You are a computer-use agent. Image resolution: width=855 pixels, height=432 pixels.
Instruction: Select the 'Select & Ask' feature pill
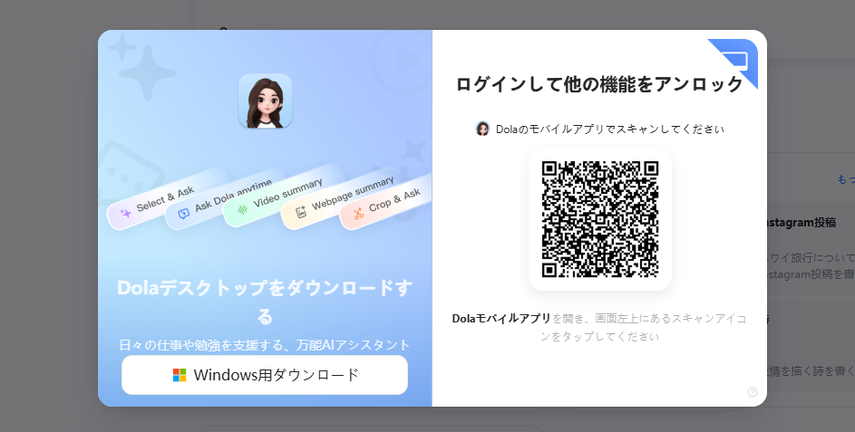pos(166,201)
